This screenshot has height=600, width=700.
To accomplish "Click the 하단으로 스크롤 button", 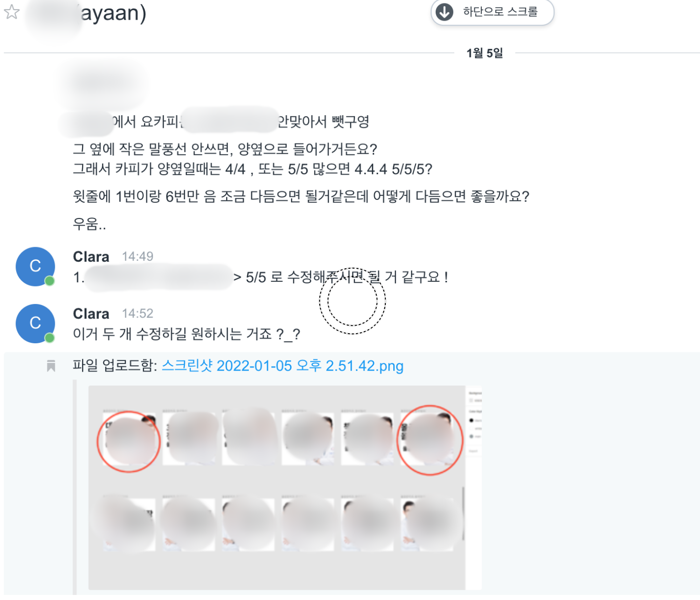I will (x=492, y=12).
